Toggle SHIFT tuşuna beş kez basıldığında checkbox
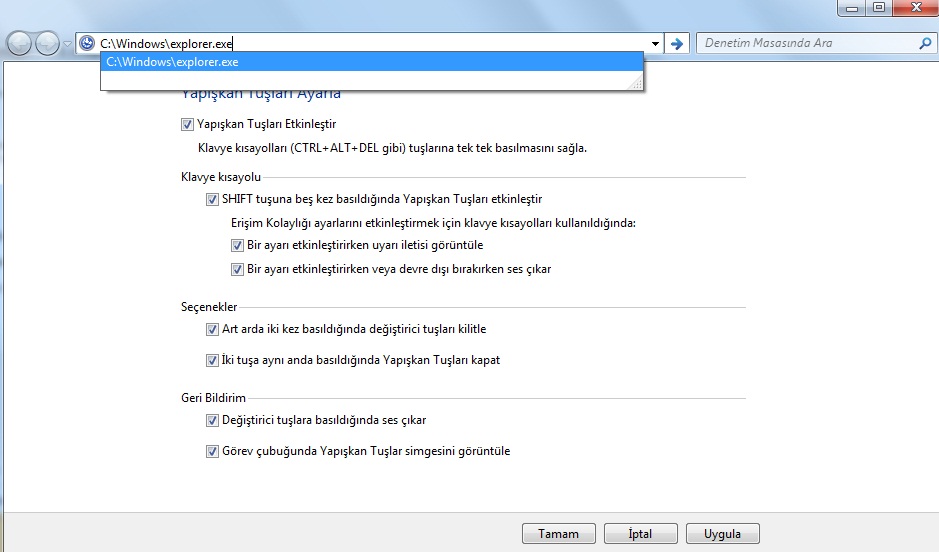The width and height of the screenshot is (939, 552). click(212, 199)
